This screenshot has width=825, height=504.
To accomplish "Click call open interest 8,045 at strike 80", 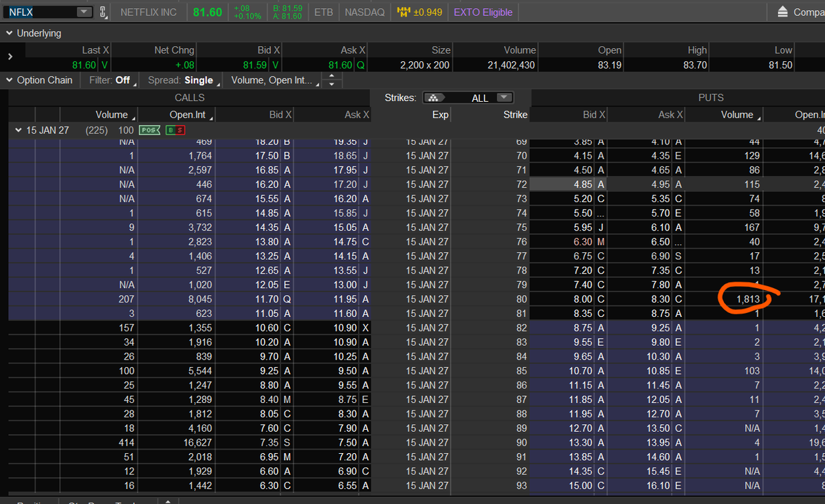I will 199,299.
